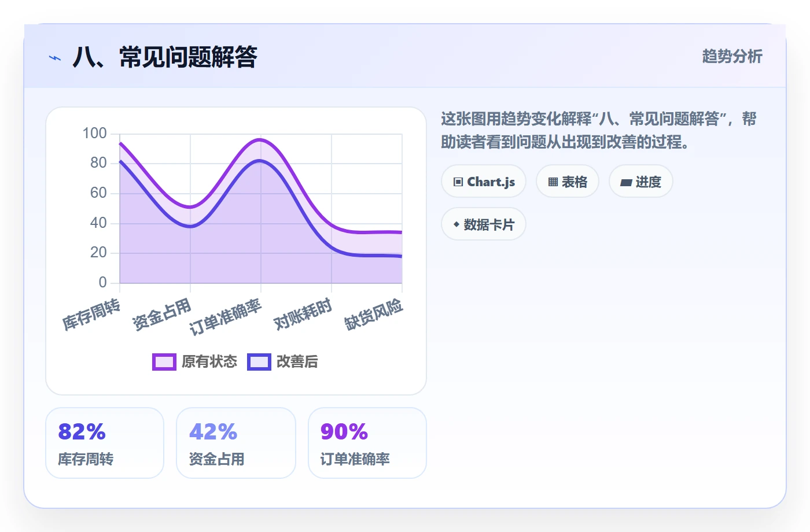Click the 库存周转 x-axis label

91,315
